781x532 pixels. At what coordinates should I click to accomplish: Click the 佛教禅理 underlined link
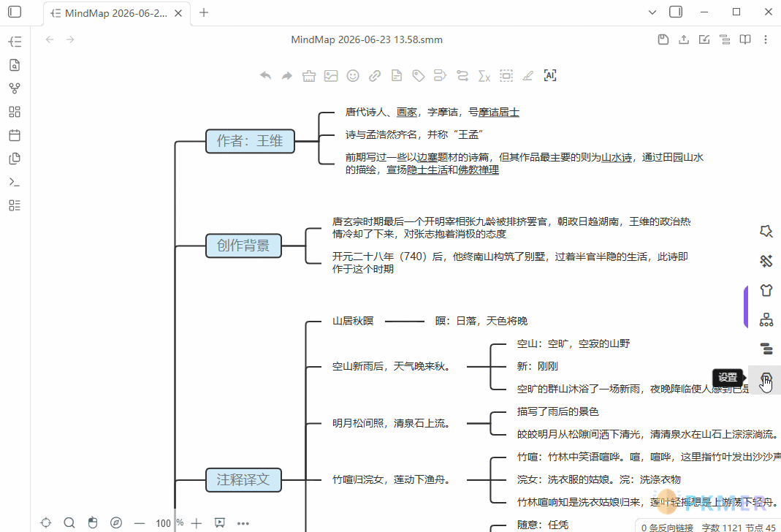(478, 170)
